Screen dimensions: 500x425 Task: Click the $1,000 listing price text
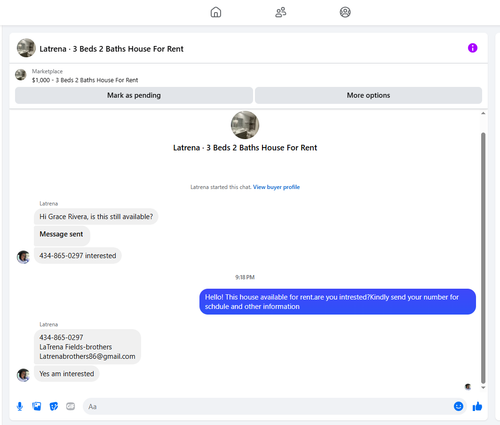[41, 80]
